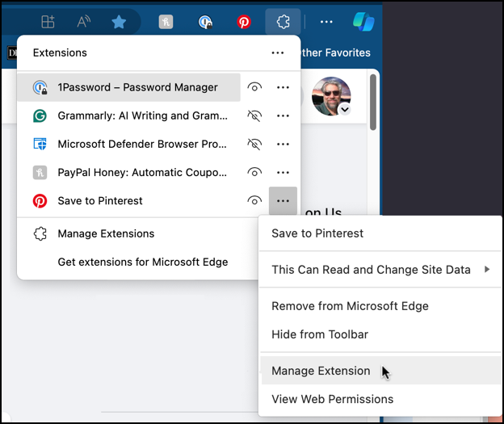504x424 pixels.
Task: Click the blue Favorites star icon
Action: (119, 22)
